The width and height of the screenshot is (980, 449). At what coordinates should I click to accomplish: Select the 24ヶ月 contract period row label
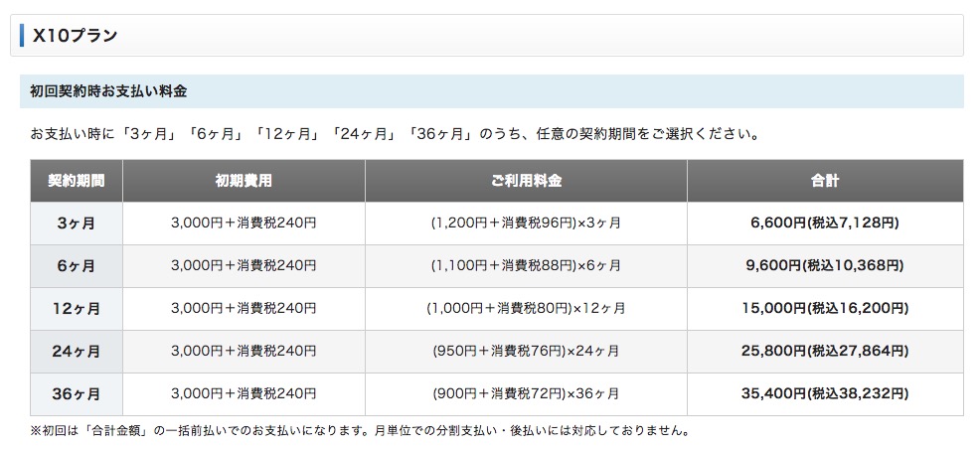click(77, 352)
